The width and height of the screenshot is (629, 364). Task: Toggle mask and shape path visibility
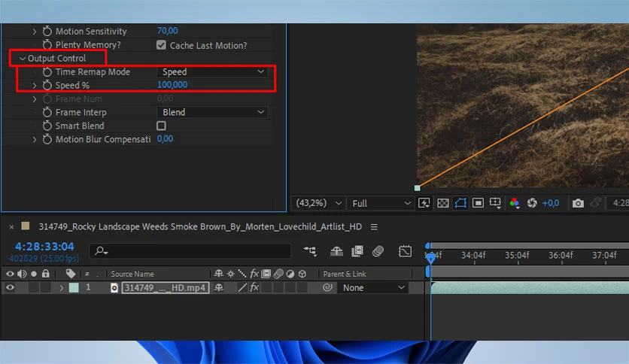[x=460, y=203]
